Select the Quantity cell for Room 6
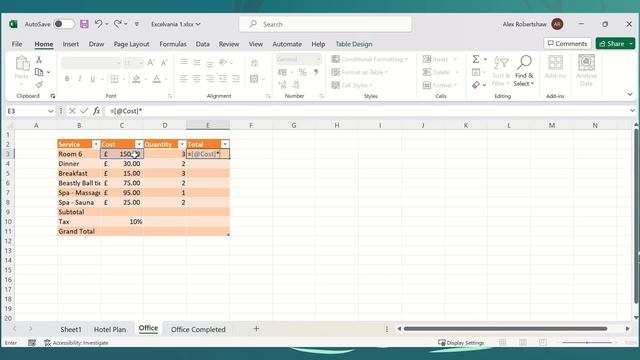 pos(165,154)
